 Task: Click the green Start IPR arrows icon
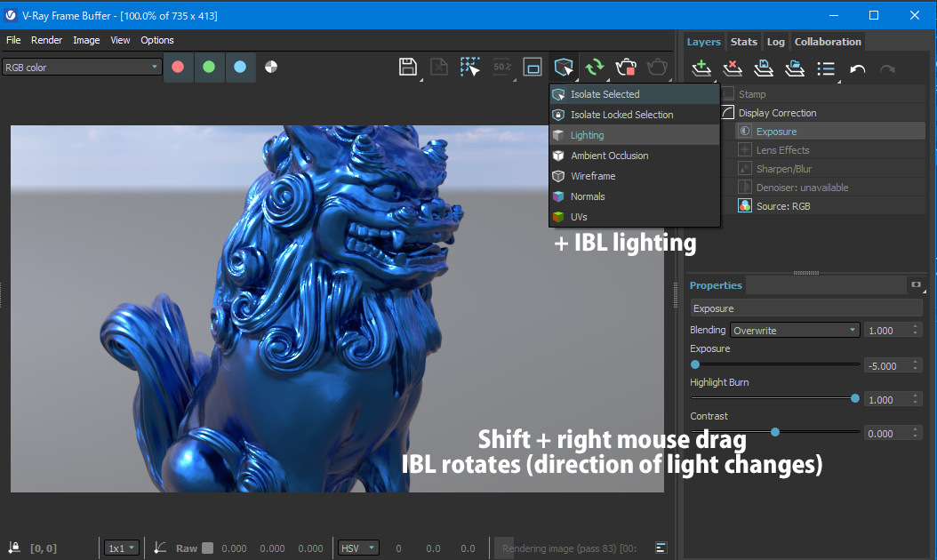(595, 67)
